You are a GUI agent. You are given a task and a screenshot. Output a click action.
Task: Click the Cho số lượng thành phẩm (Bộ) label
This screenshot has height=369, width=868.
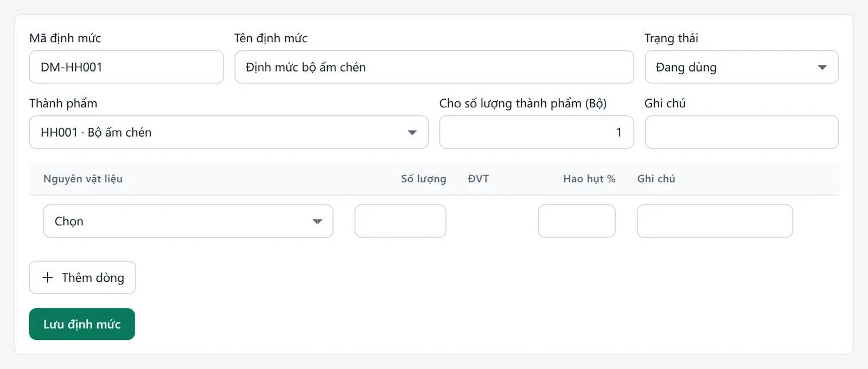tap(523, 103)
